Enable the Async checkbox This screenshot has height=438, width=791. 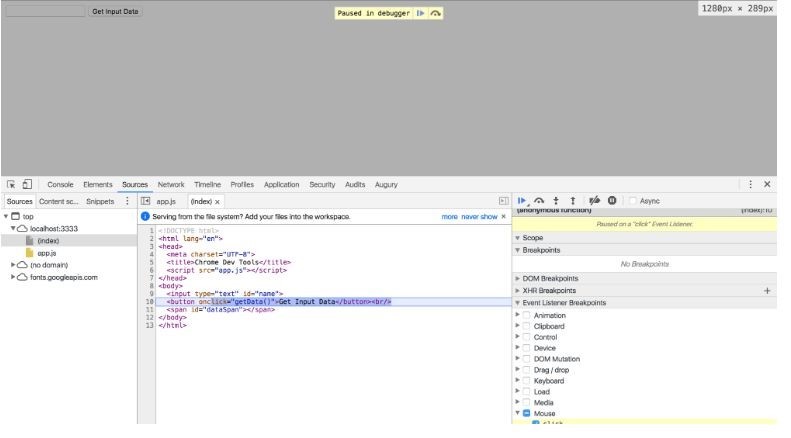[x=632, y=200]
